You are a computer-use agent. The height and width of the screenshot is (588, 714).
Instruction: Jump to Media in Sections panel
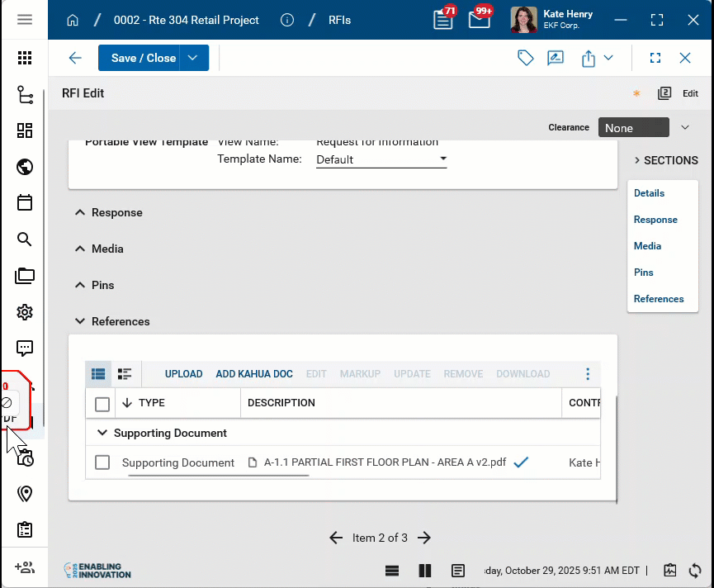[x=647, y=246]
